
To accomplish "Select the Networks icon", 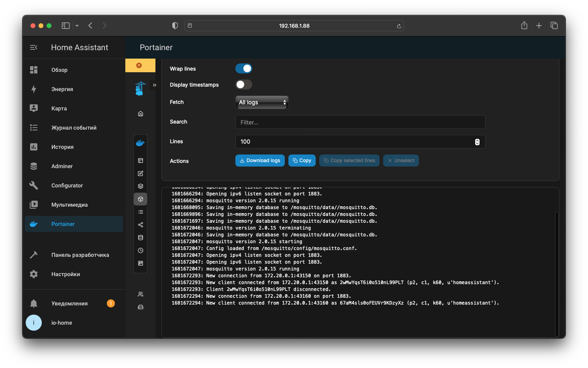I will 140,224.
